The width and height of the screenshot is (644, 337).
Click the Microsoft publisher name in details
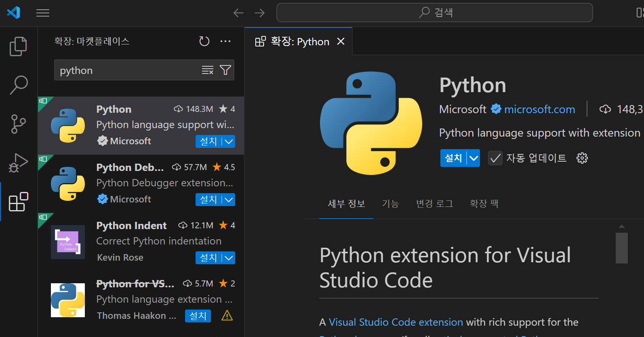click(x=463, y=109)
